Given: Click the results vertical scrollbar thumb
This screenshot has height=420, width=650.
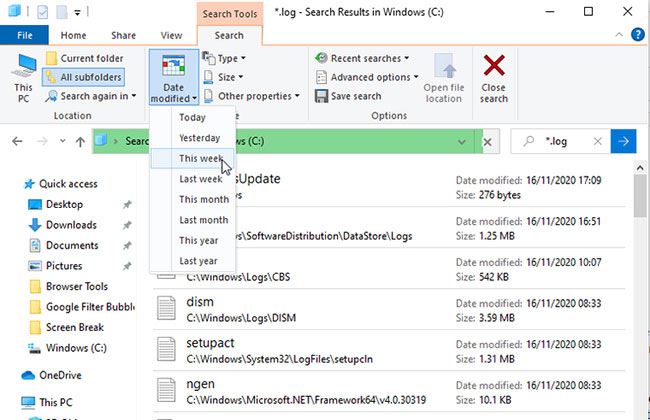Looking at the screenshot, I should point(640,196).
